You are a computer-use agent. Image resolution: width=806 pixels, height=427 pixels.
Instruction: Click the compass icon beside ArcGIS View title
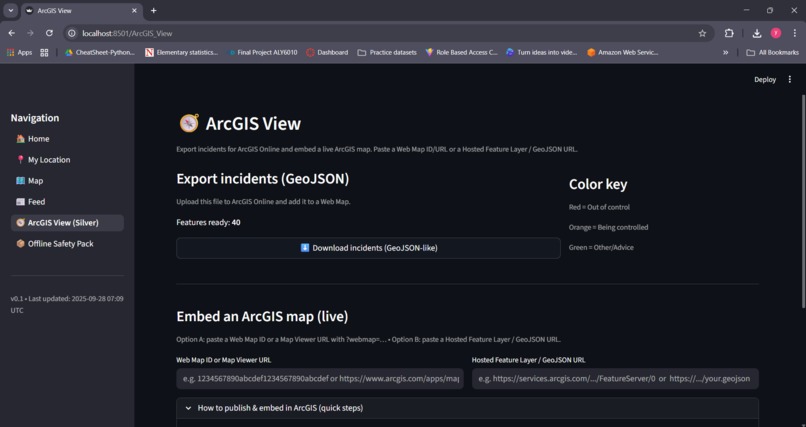189,123
